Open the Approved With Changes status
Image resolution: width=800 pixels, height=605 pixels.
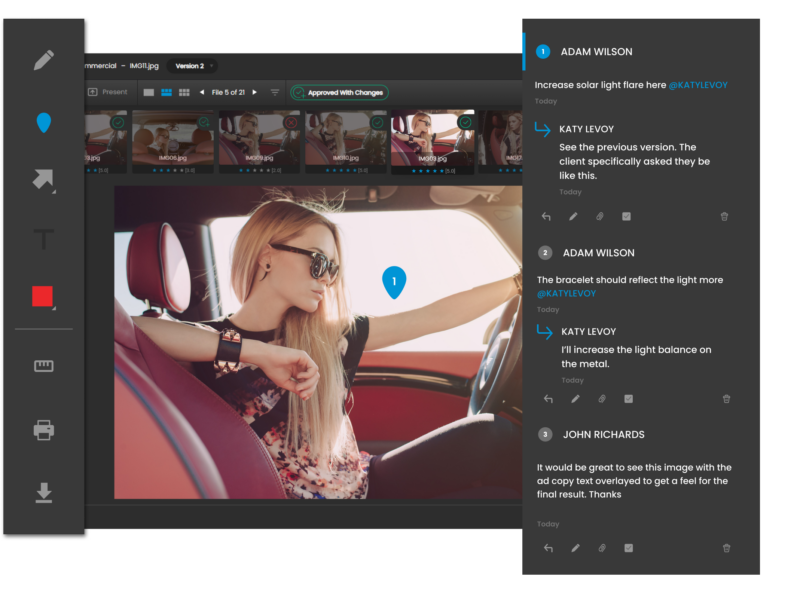[342, 91]
